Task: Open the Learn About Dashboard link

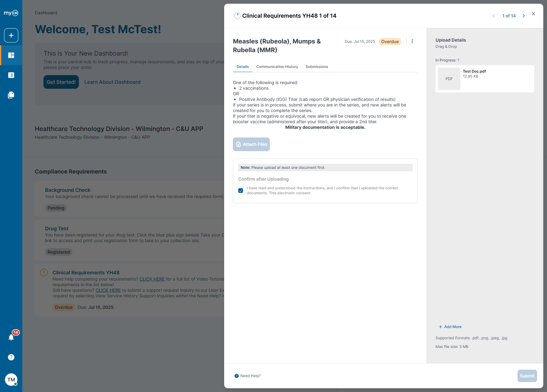Action: 112,82
